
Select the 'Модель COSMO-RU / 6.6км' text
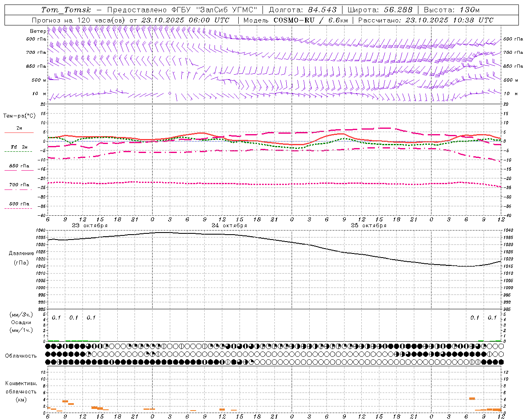click(295, 20)
